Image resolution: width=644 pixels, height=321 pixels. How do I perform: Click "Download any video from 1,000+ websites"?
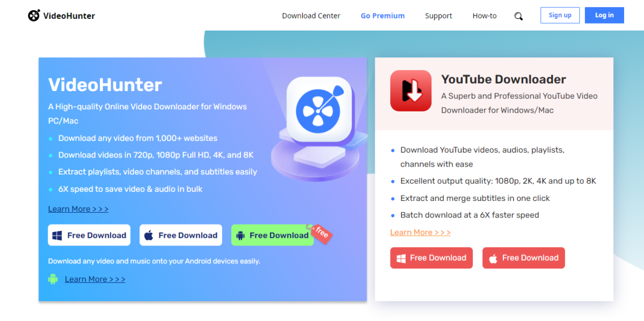[x=138, y=138]
